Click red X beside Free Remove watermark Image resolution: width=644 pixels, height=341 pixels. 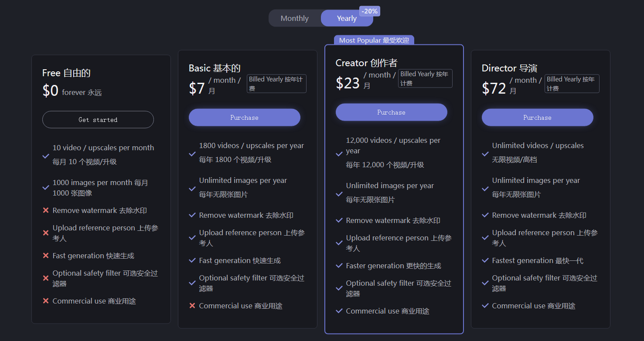click(x=46, y=210)
